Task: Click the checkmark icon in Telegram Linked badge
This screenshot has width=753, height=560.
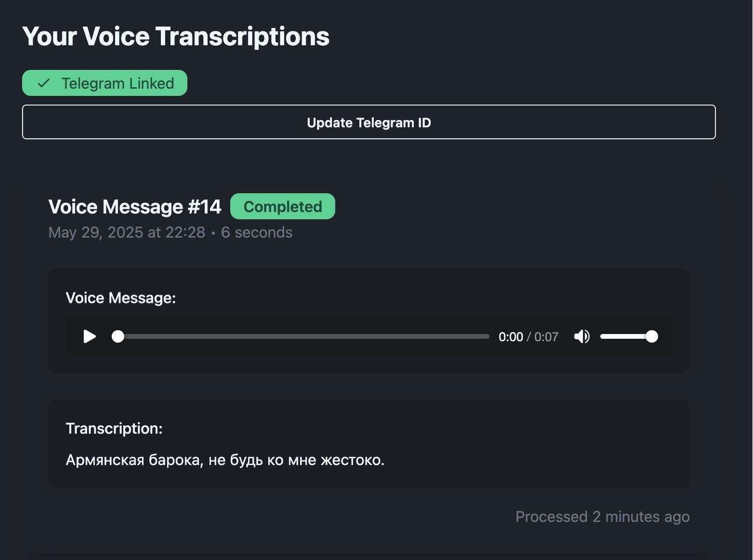Action: pyautogui.click(x=44, y=83)
